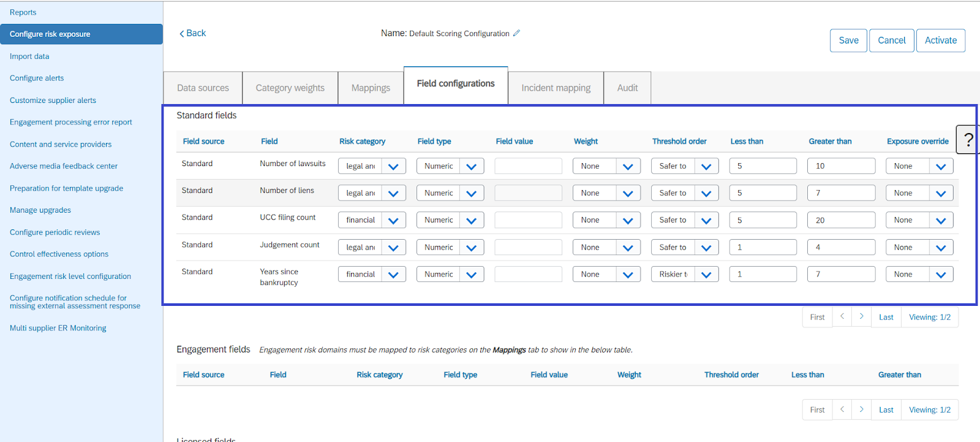Click Viewing 1/2 in Standard fields pager

coord(930,317)
